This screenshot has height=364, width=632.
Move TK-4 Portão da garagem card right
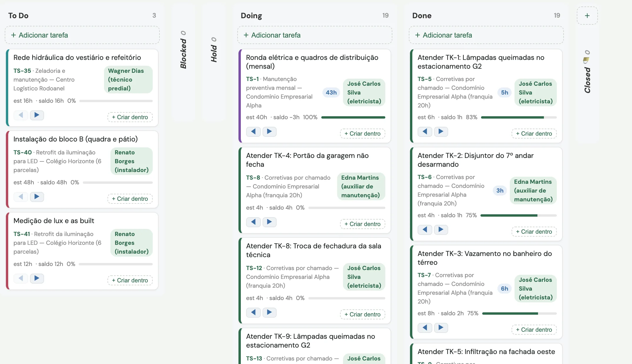point(269,222)
